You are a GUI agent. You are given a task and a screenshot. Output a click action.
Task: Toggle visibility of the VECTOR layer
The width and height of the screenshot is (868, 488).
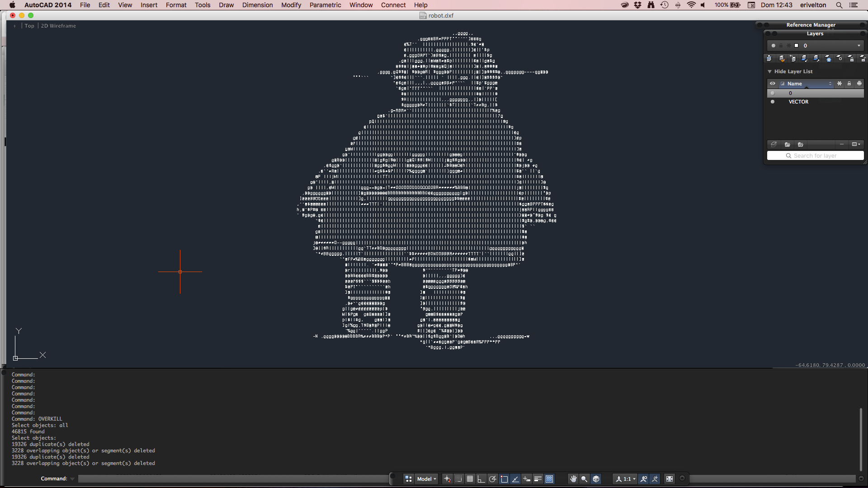click(772, 102)
